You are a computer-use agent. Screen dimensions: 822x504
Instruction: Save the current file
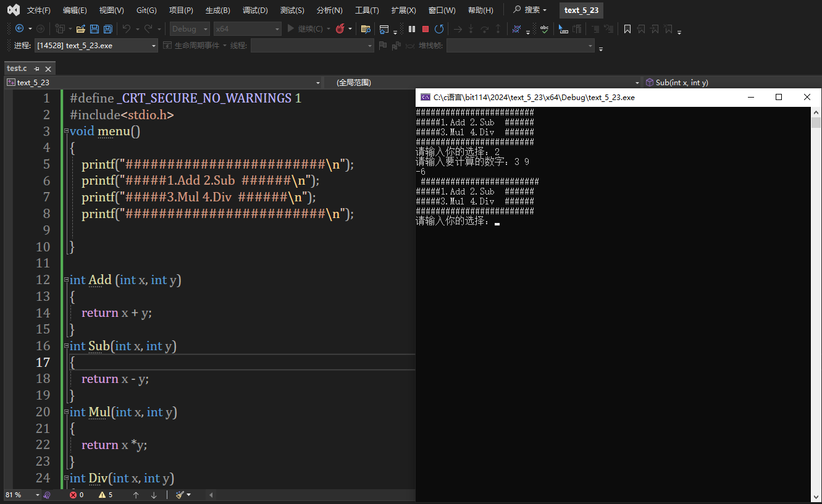click(x=94, y=28)
